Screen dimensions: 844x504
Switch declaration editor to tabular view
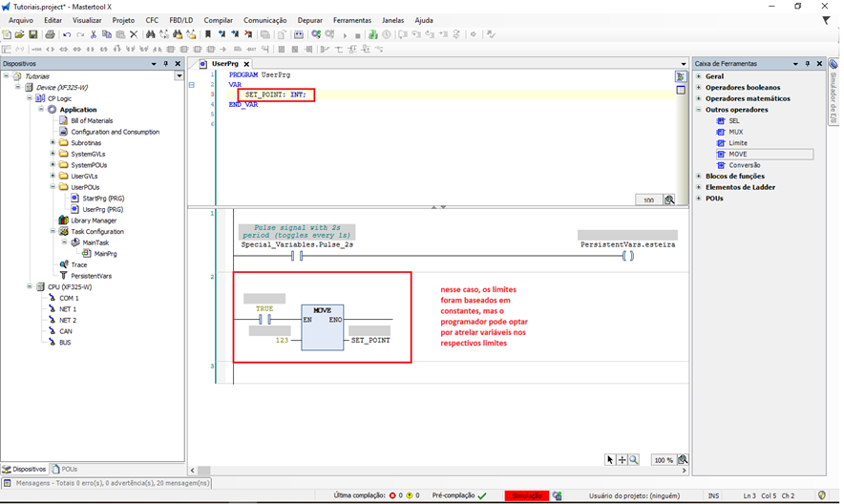pyautogui.click(x=681, y=90)
